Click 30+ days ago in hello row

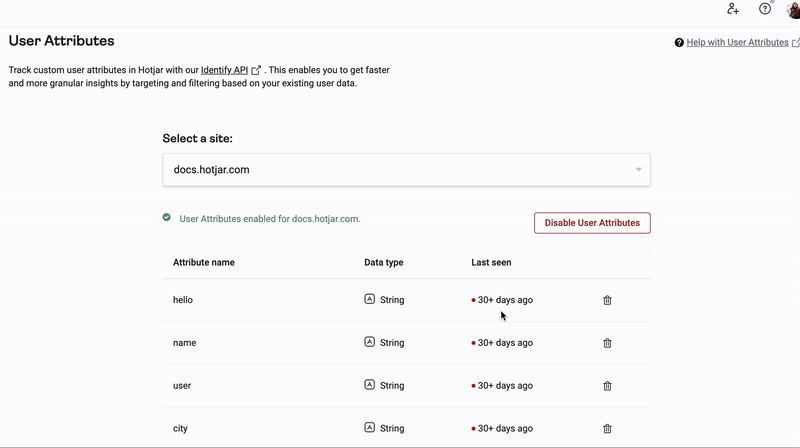tap(505, 300)
